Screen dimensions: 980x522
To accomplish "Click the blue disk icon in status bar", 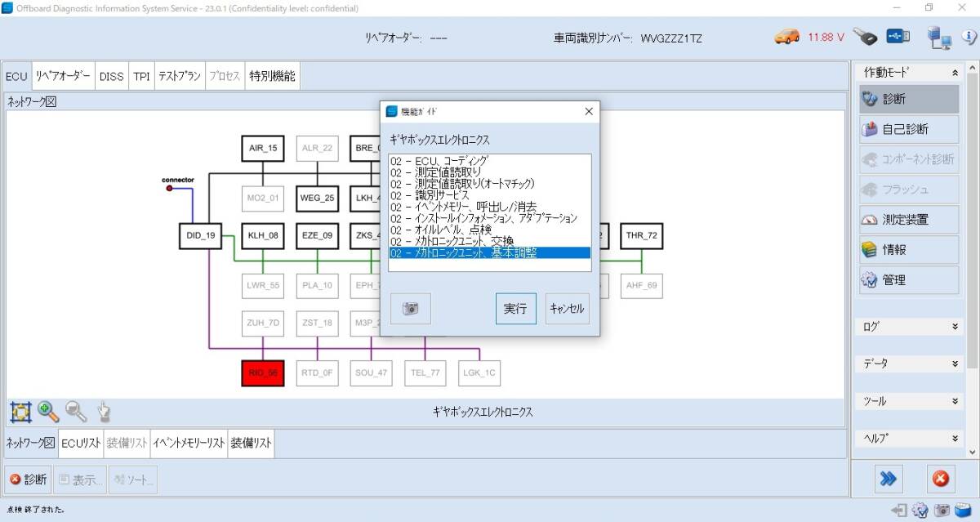I will point(963,511).
